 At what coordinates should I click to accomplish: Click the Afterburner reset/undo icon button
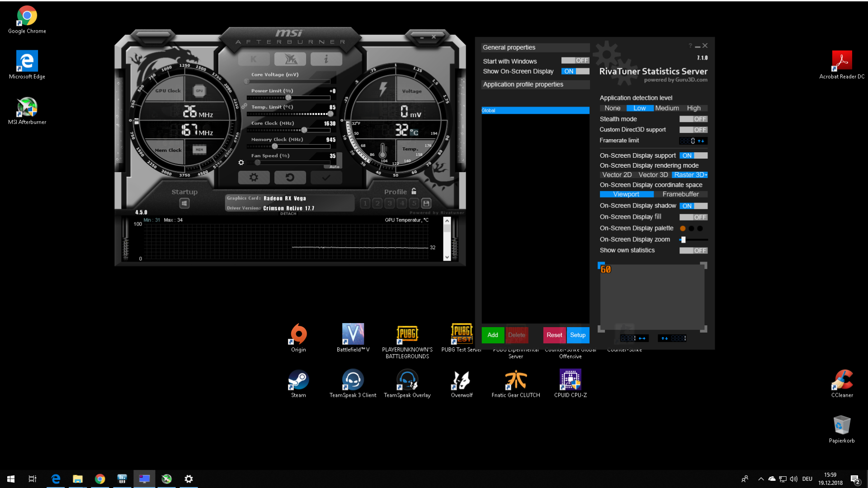[290, 177]
